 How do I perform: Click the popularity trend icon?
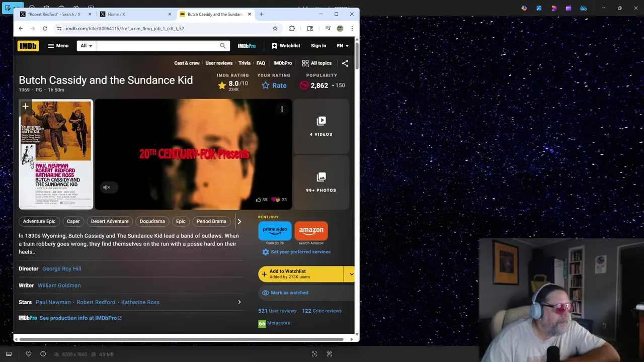click(304, 85)
